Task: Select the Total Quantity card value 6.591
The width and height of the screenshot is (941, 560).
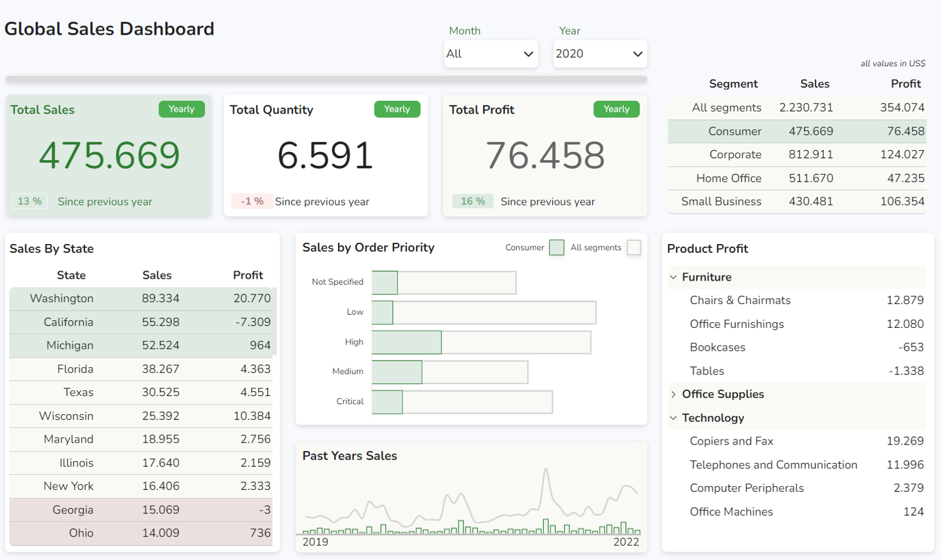Action: (325, 156)
